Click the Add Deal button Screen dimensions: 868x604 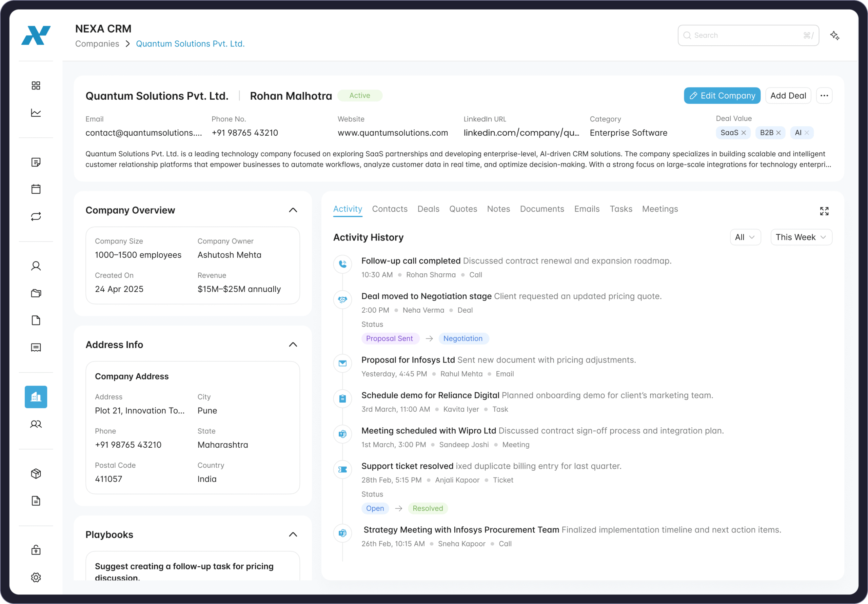788,96
